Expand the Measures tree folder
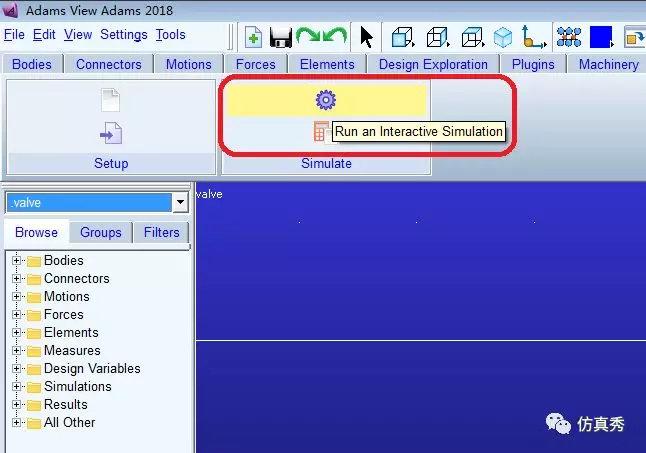Image resolution: width=646 pixels, height=453 pixels. click(x=16, y=350)
